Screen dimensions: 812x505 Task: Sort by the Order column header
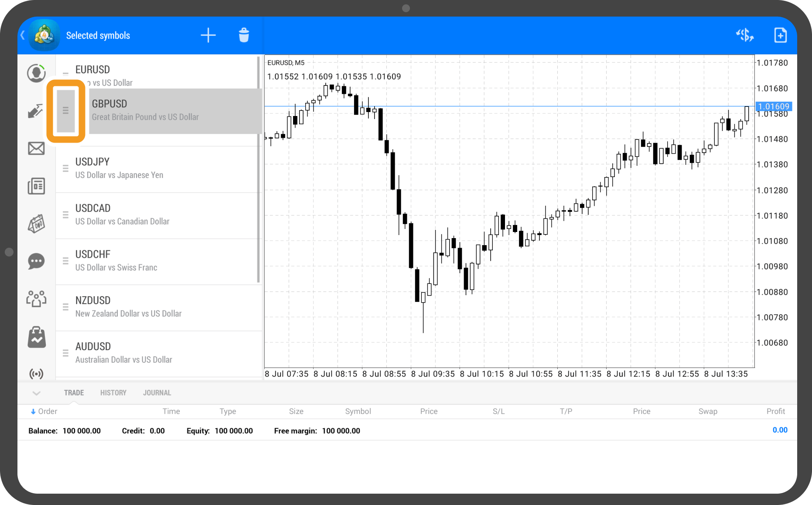(x=44, y=411)
